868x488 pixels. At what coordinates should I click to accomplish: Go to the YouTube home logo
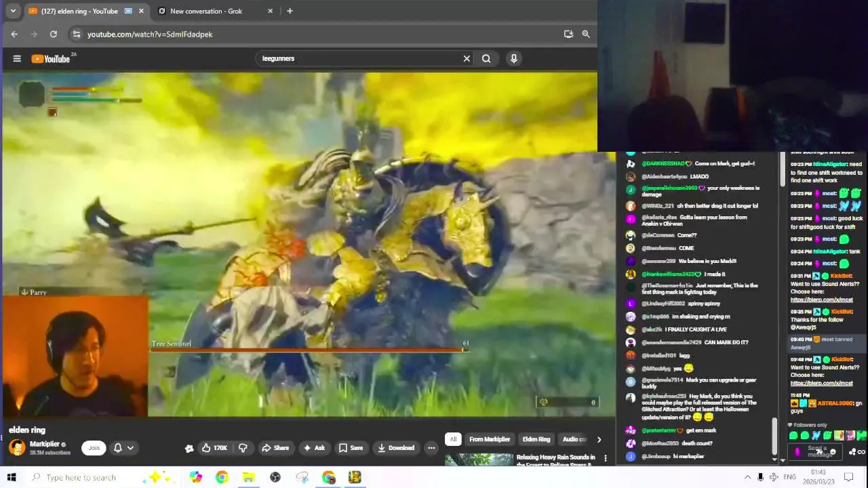point(51,59)
